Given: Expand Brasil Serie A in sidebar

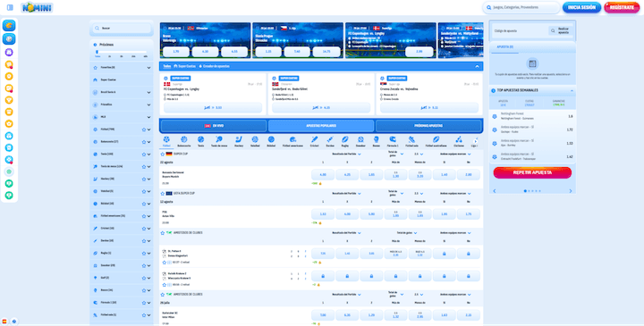Looking at the screenshot, I should tap(148, 92).
